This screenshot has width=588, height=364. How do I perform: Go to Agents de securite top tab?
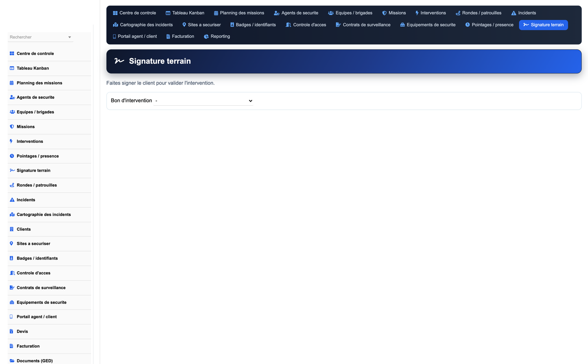tap(296, 13)
